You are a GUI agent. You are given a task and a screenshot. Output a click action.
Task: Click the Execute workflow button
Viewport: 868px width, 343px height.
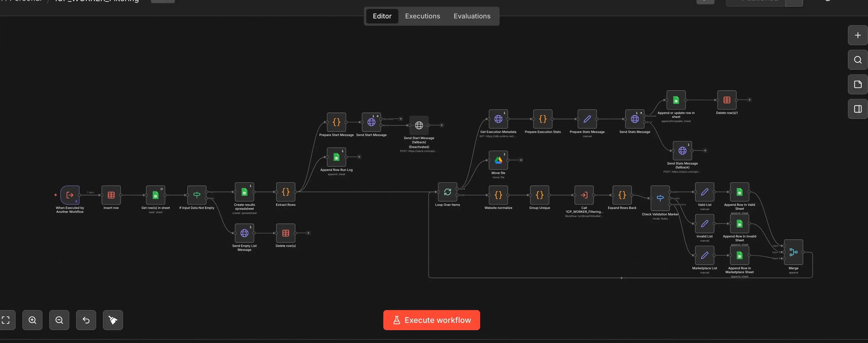click(431, 320)
